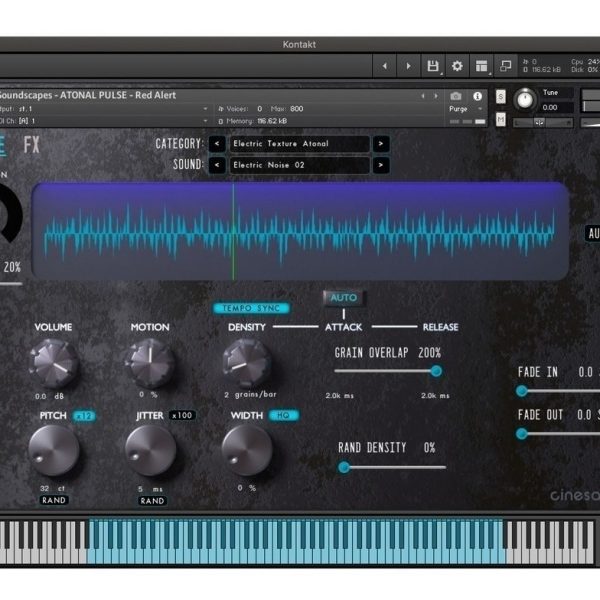
Task: Click the PITCH knob
Action: (x=54, y=450)
